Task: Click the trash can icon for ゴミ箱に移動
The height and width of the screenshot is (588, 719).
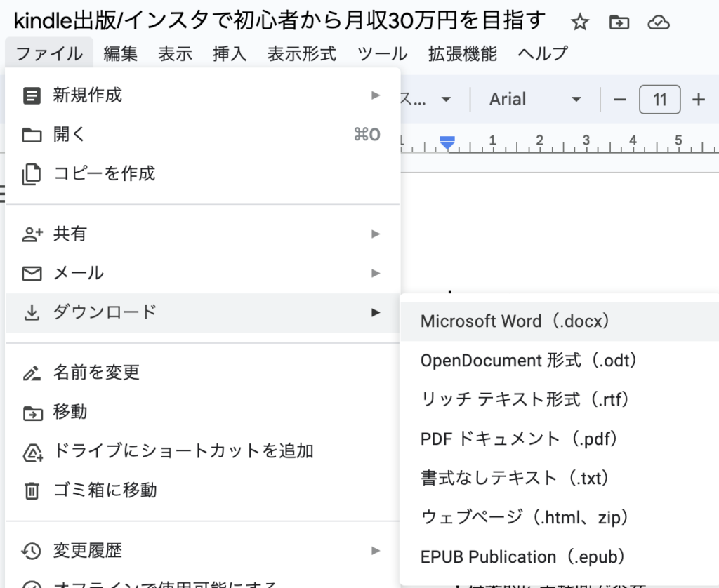Action: pos(32,490)
